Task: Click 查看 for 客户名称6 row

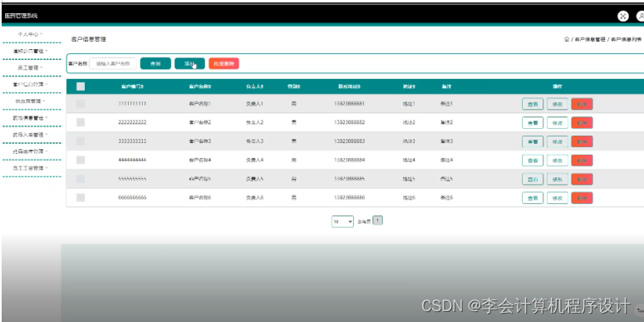Action: point(533,198)
